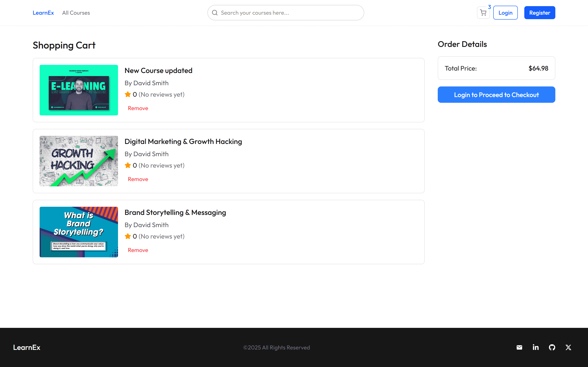Remove New Course updated from cart
The width and height of the screenshot is (588, 367).
[138, 108]
